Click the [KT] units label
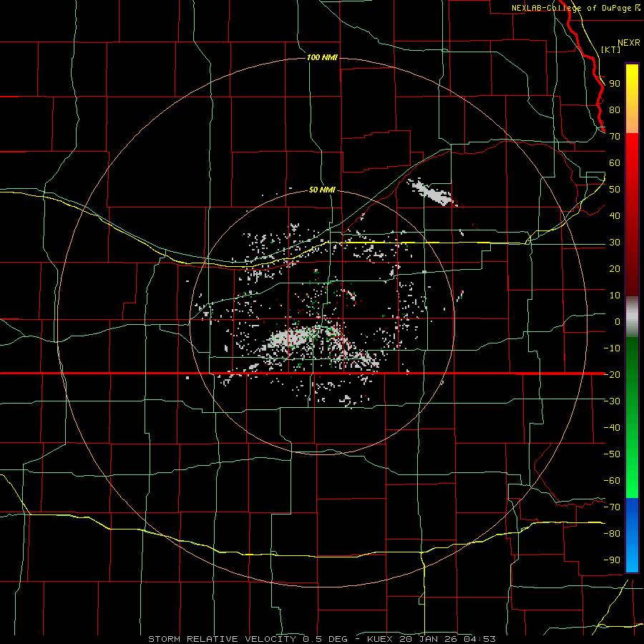 point(611,49)
